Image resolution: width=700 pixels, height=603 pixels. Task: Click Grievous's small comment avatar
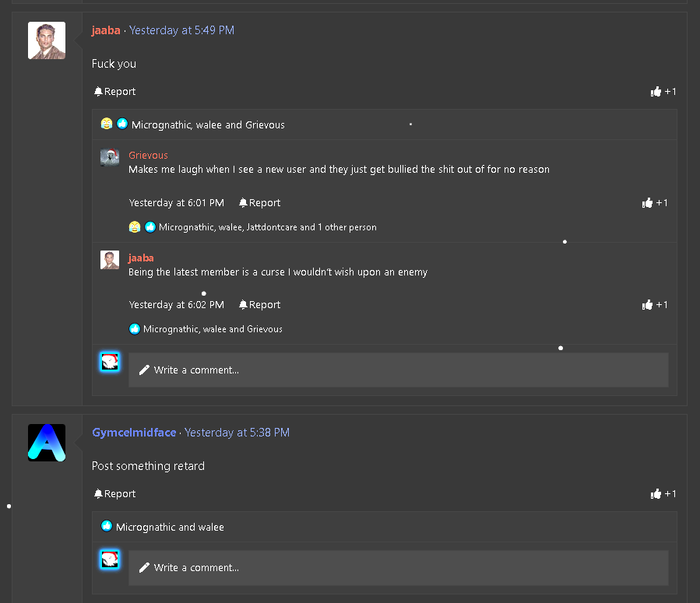pyautogui.click(x=110, y=157)
